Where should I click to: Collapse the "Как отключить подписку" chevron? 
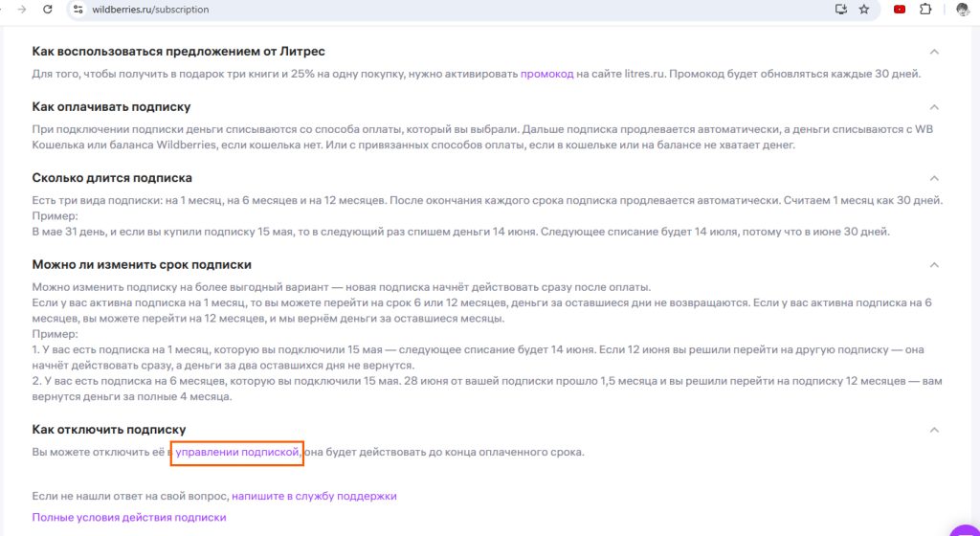[934, 431]
